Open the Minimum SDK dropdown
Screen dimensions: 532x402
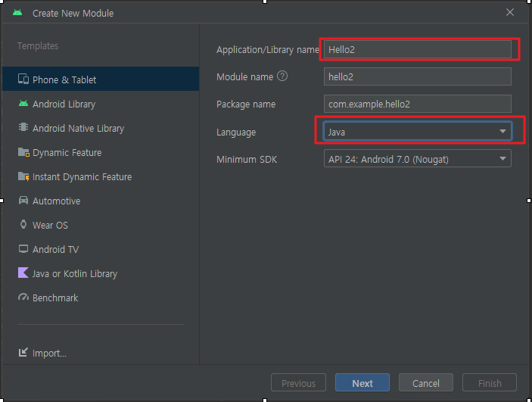pyautogui.click(x=417, y=158)
